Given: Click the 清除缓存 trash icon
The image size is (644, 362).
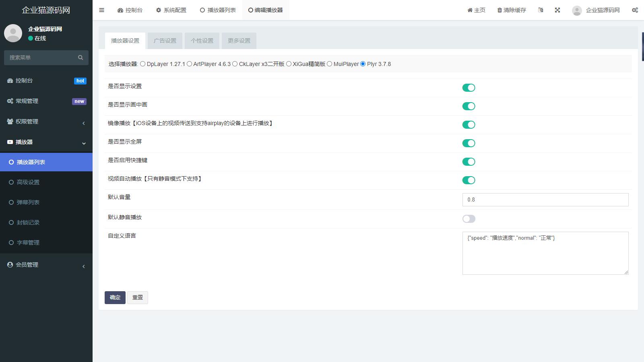Looking at the screenshot, I should [500, 10].
